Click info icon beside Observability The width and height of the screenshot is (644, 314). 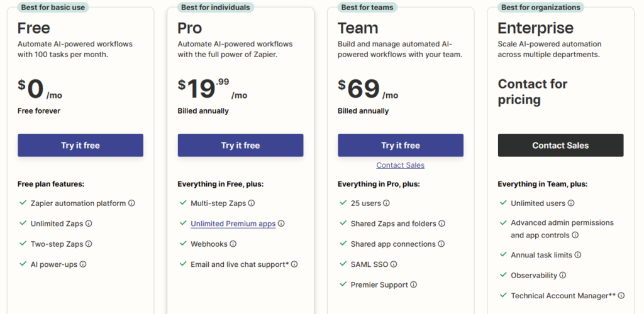563,275
